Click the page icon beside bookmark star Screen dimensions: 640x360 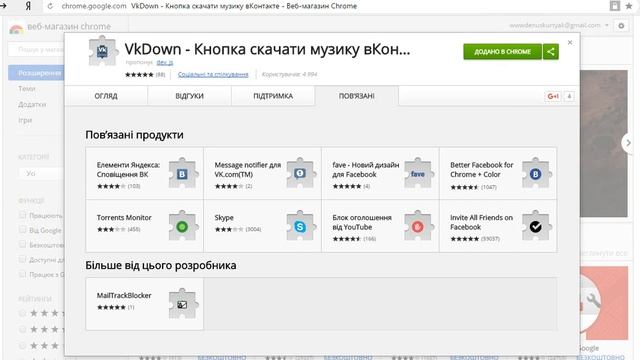[614, 6]
